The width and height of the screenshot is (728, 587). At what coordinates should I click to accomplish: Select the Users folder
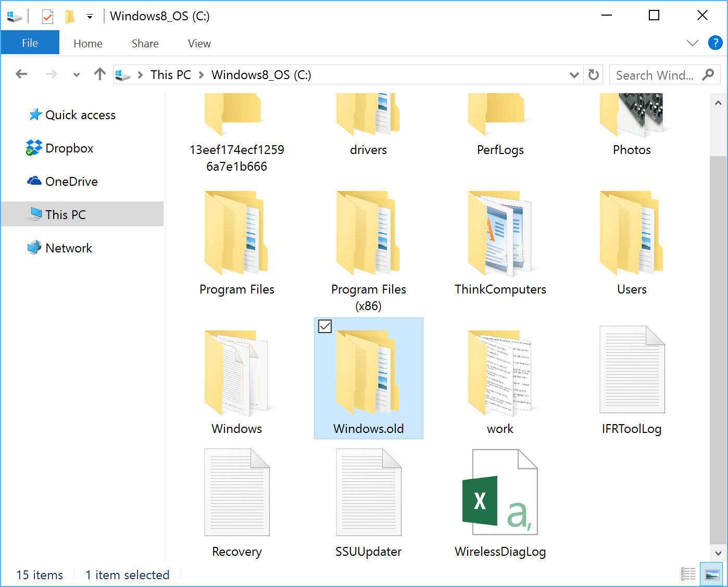632,243
